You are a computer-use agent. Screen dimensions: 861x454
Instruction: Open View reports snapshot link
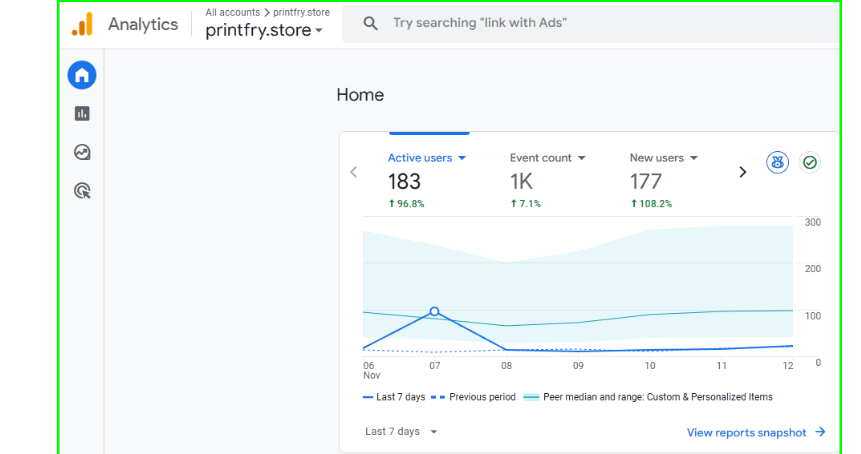tap(755, 432)
